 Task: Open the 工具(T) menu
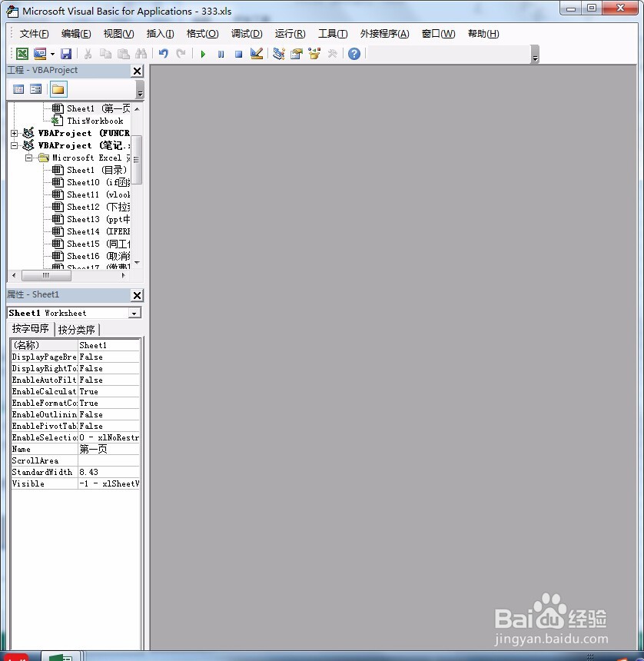pos(333,34)
